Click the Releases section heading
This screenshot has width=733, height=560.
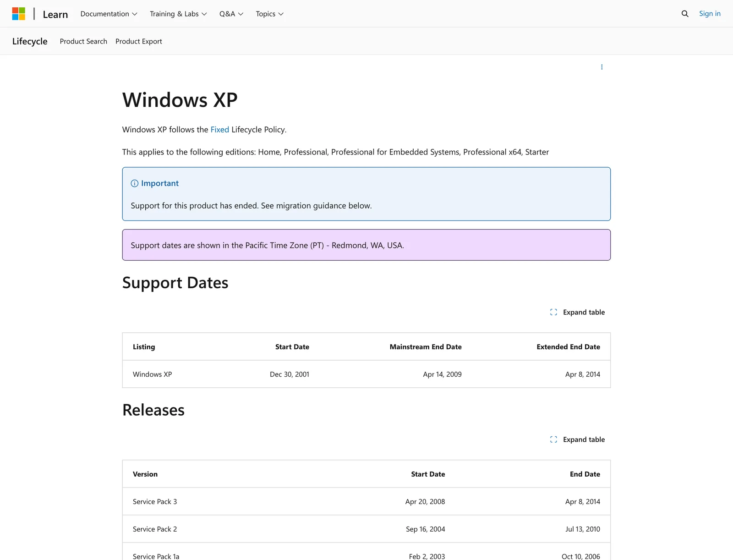click(x=153, y=410)
